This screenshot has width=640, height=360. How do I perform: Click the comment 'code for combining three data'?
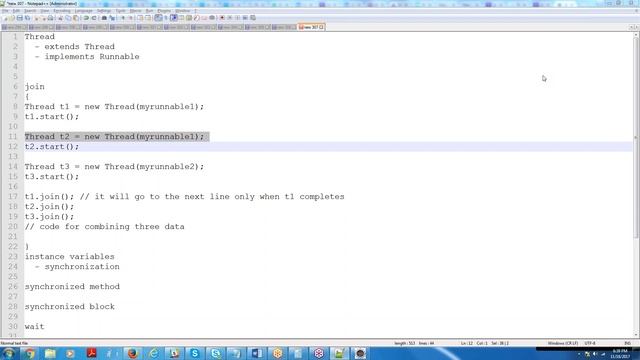(112, 227)
